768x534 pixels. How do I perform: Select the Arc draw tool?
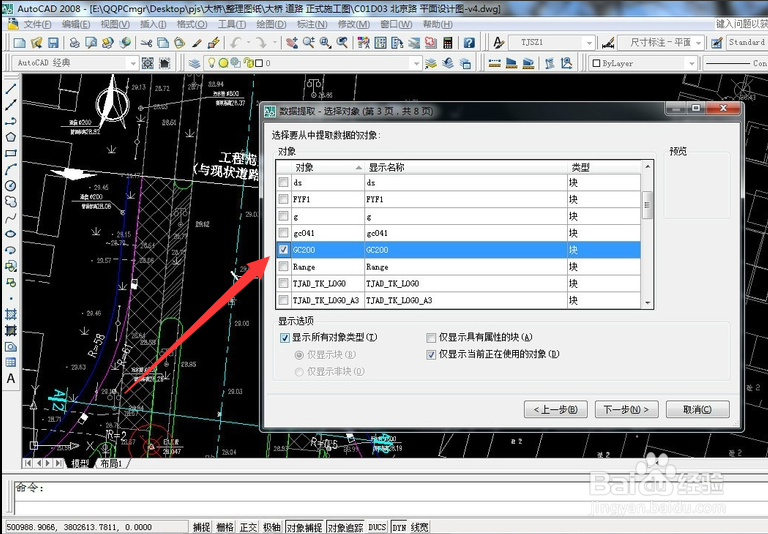[x=11, y=170]
